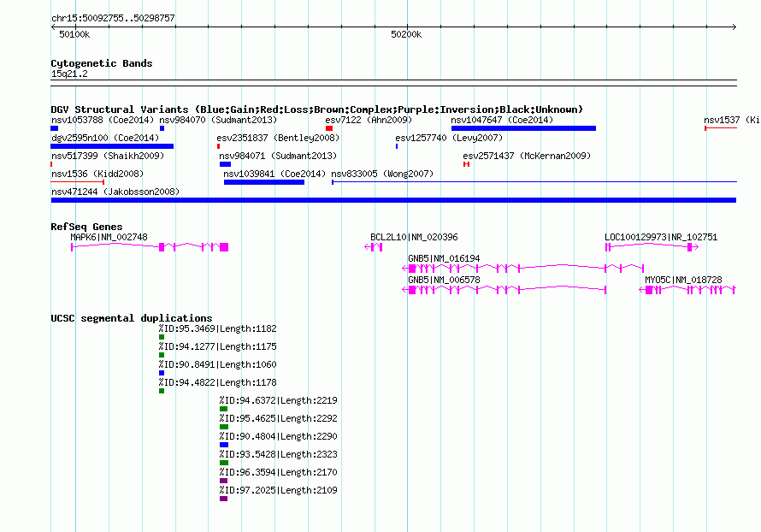Select the nsv833005 (Wong2007) variant label
Image resolution: width=761 pixels, height=532 pixels.
[382, 174]
